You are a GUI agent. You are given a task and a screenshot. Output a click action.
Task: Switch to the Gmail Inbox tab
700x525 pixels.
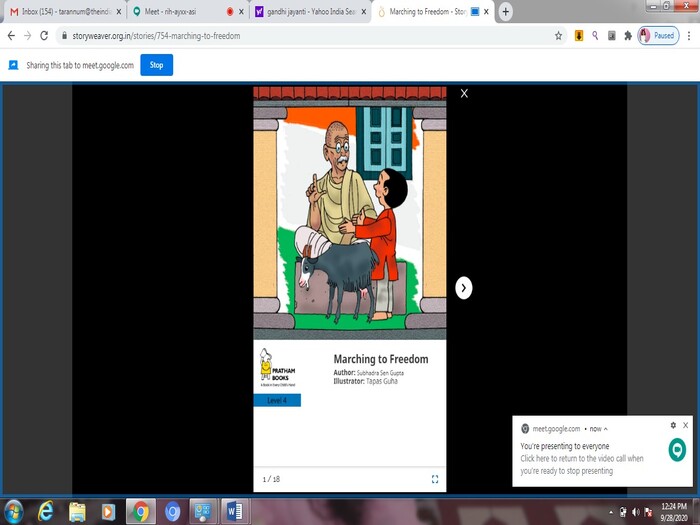[65, 12]
